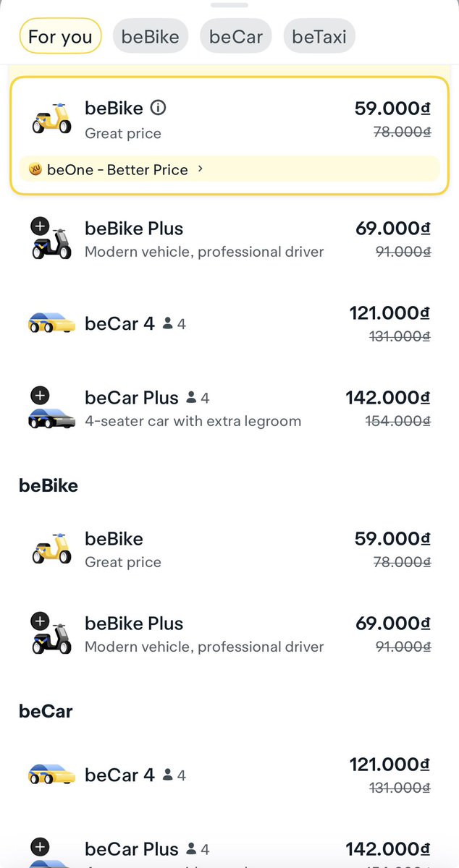Image resolution: width=459 pixels, height=868 pixels.
Task: Tap the yellow scooter icon under beBike section
Action: (52, 549)
